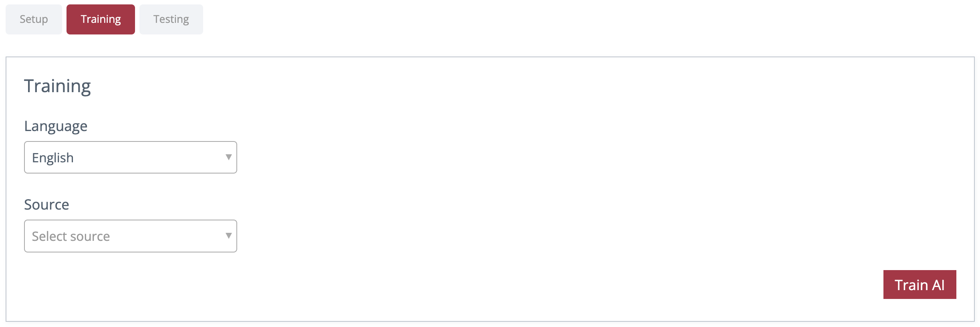Expand the Source dropdown

pos(130,236)
